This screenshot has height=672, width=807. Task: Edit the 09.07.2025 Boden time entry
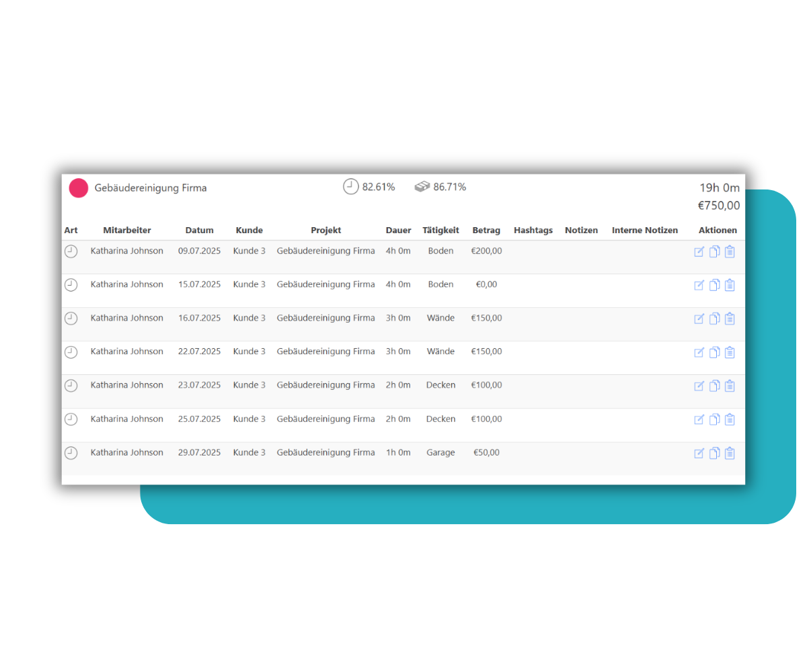(x=699, y=252)
